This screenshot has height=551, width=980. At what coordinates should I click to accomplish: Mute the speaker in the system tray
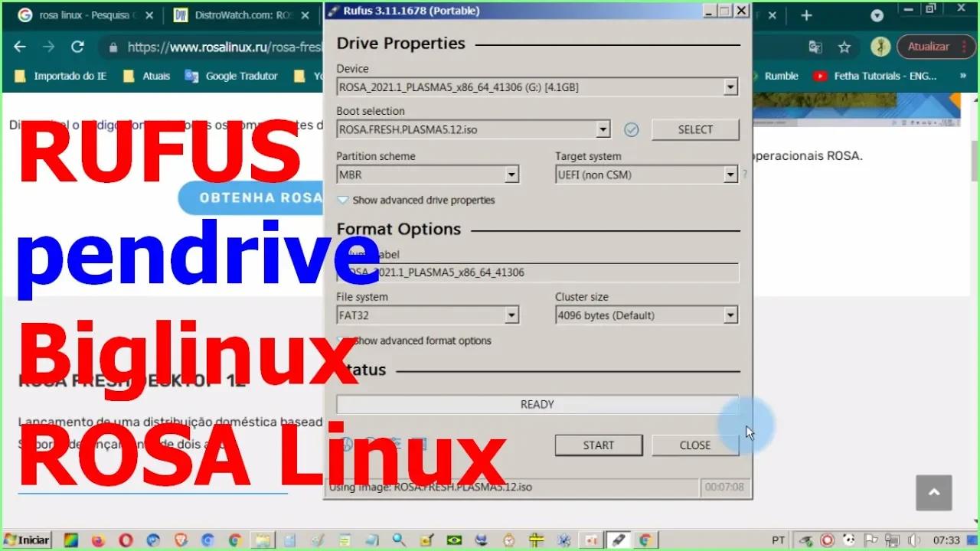tap(914, 540)
